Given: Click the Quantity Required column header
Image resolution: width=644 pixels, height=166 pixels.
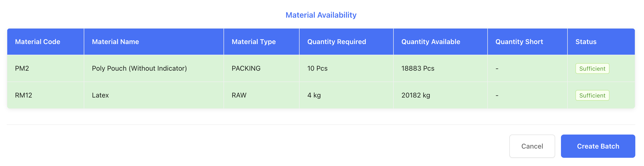Looking at the screenshot, I should point(336,42).
